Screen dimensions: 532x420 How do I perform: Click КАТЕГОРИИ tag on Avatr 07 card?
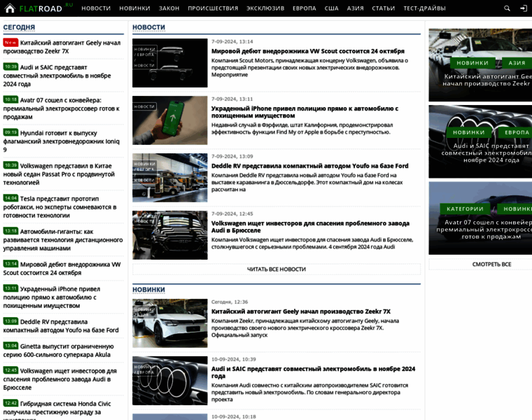[x=465, y=209]
